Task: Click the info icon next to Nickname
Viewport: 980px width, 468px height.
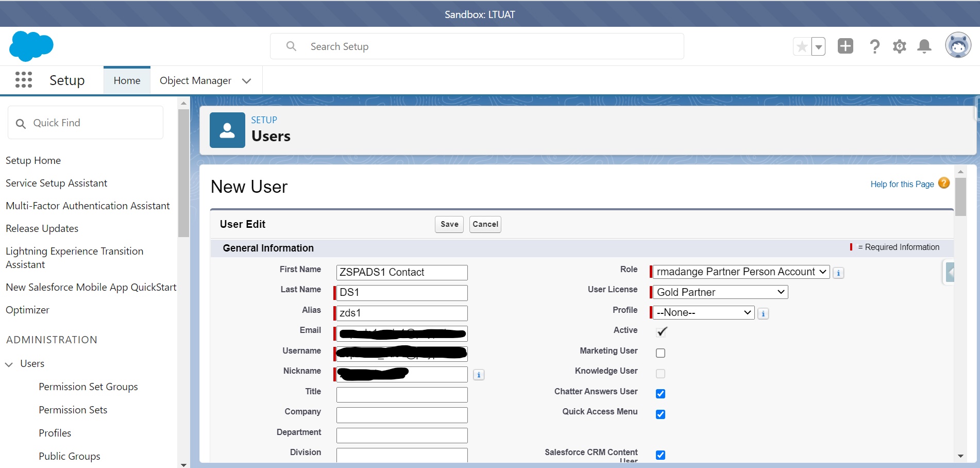Action: [x=479, y=375]
